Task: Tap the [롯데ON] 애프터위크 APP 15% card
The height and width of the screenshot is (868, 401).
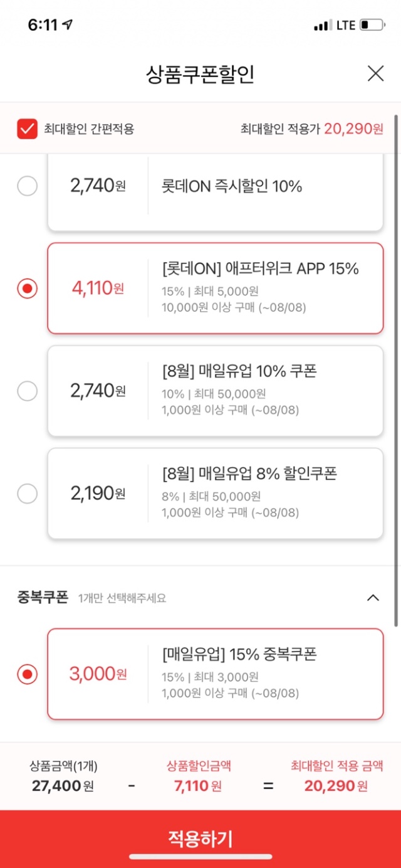Action: (215, 288)
